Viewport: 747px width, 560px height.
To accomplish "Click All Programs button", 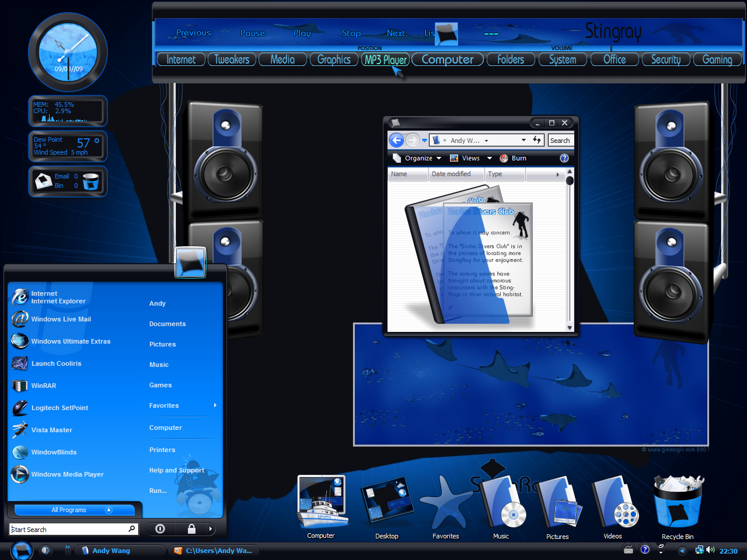I will click(75, 510).
